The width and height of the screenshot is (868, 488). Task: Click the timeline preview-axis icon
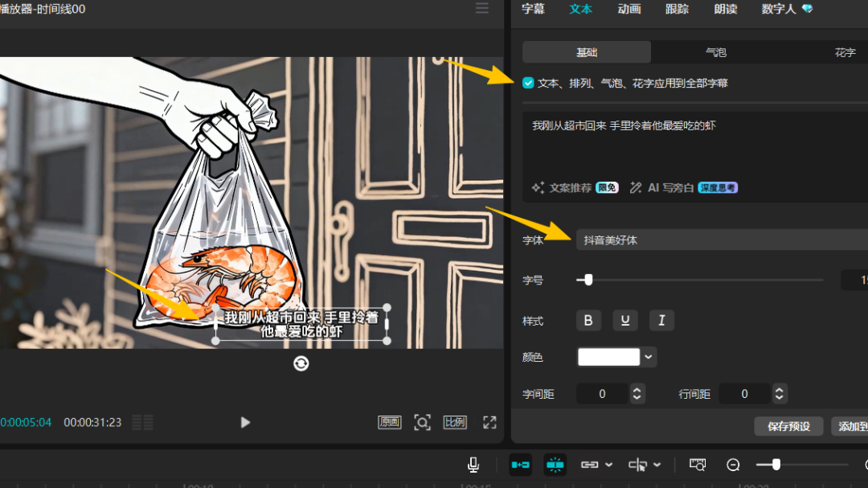697,465
